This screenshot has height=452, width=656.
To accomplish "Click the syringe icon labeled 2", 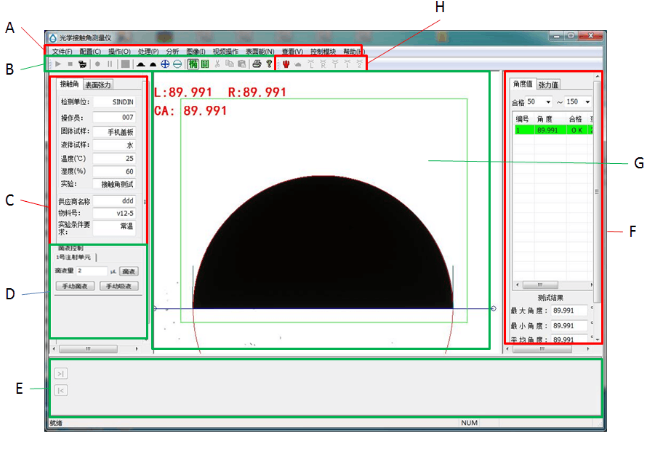I will click(359, 64).
